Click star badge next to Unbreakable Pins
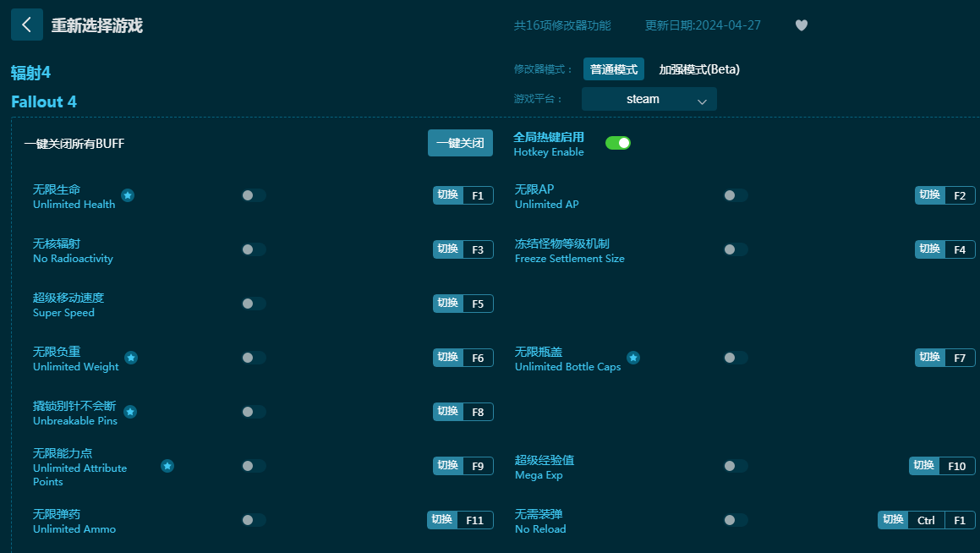 [130, 412]
